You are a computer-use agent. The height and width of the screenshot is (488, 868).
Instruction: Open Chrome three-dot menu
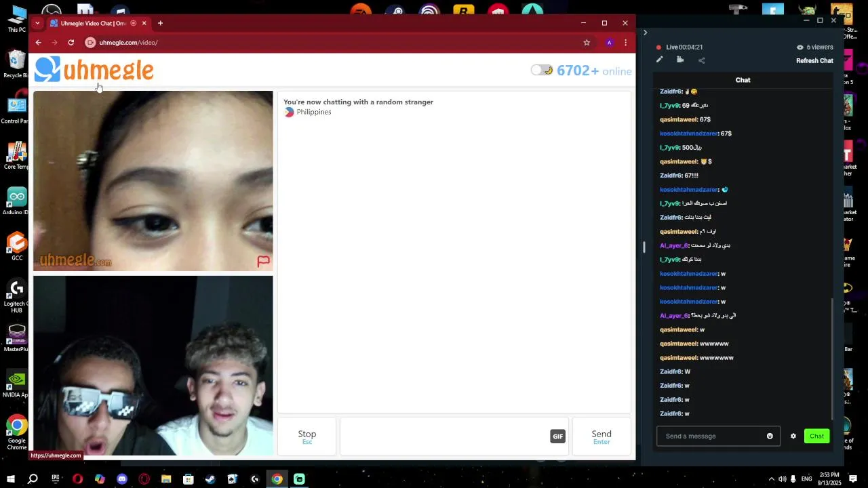point(625,42)
